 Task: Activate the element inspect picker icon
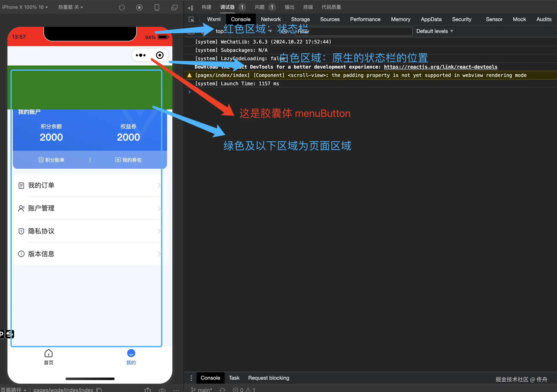[191, 19]
